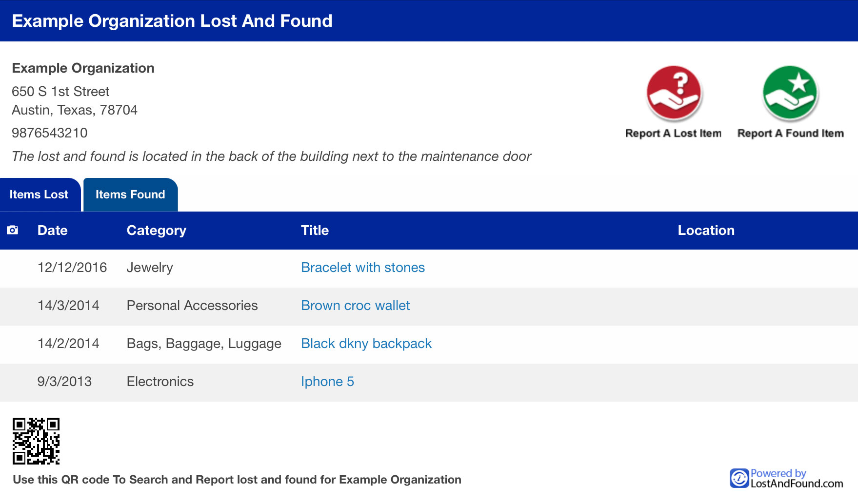
Task: Open the Iphone 5 item link
Action: tap(327, 382)
